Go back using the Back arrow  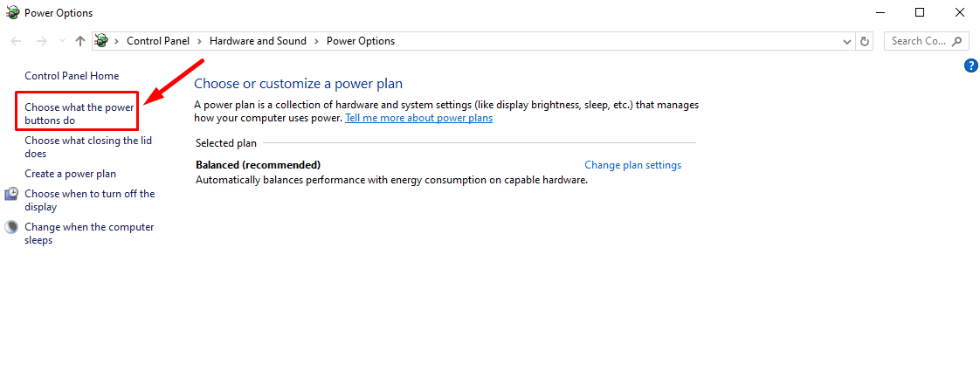point(16,41)
